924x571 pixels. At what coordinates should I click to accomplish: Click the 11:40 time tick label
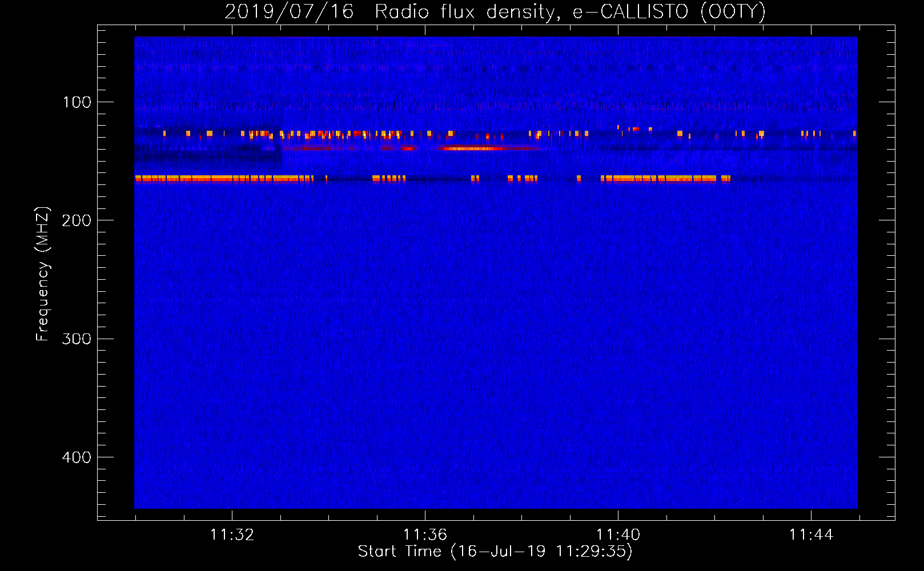pos(618,535)
